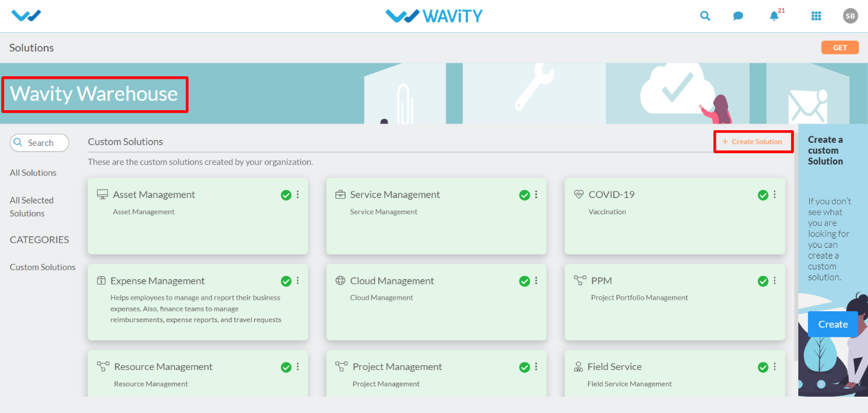Open the Asset Management solution title

tap(154, 194)
